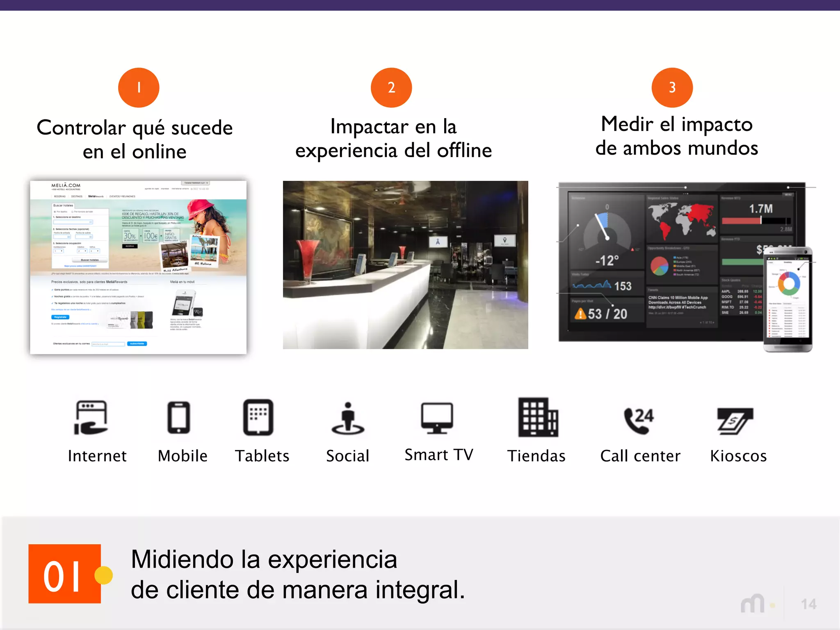Select the Social person icon
The width and height of the screenshot is (840, 630).
pos(348,418)
